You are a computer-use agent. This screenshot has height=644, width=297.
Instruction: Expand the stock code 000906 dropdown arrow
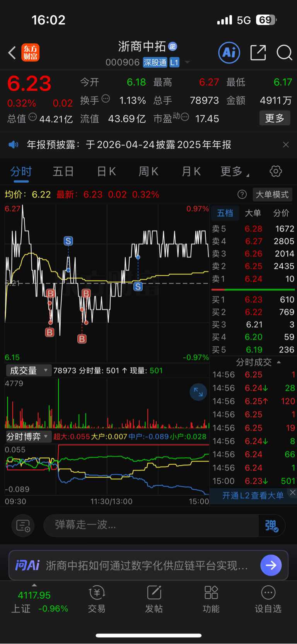click(188, 62)
